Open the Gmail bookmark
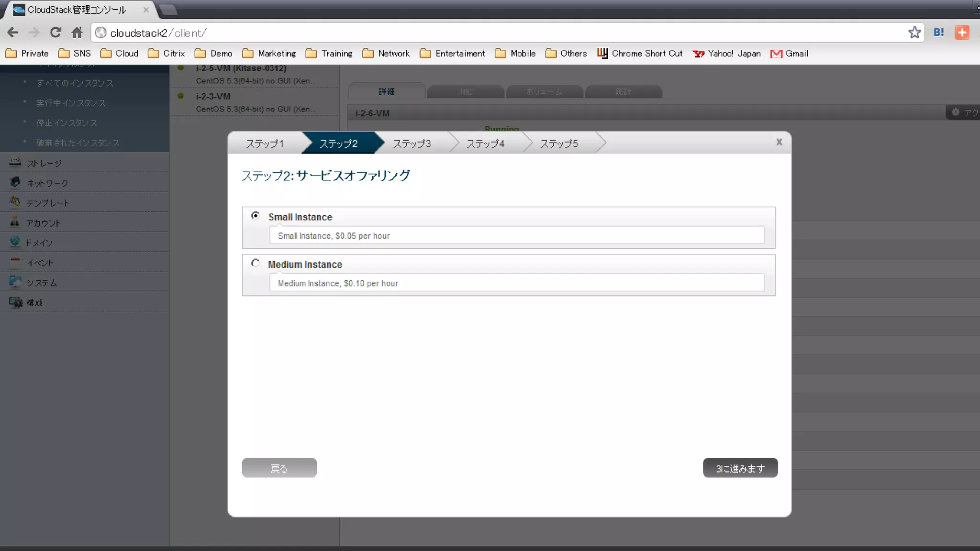The image size is (980, 551). (x=790, y=54)
